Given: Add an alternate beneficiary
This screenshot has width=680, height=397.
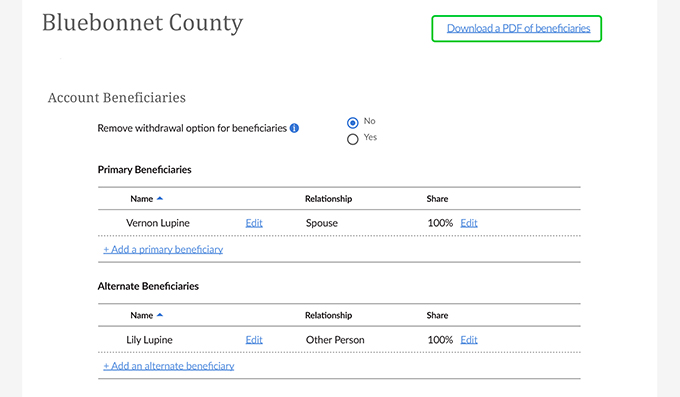Looking at the screenshot, I should 169,366.
